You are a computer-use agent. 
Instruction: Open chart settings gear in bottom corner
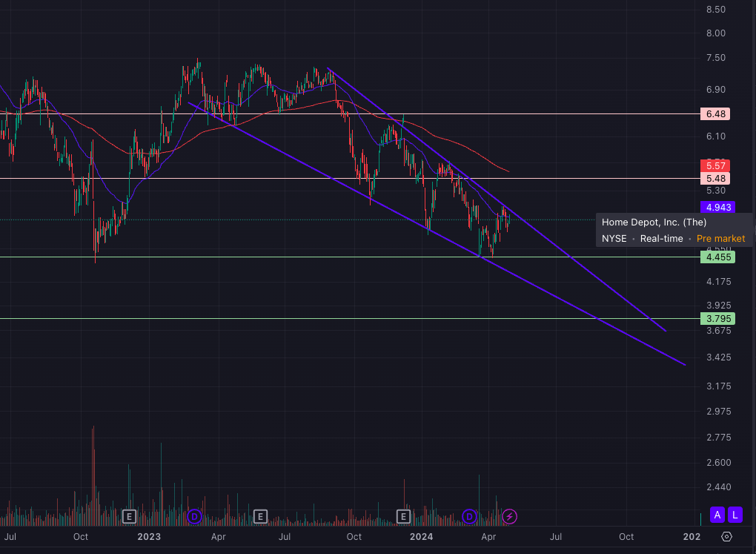(726, 536)
